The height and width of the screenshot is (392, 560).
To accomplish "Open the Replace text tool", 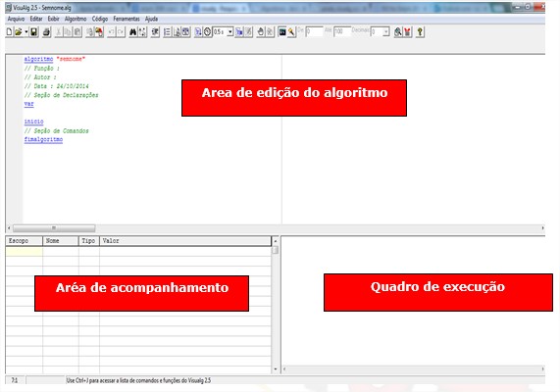I will point(142,32).
